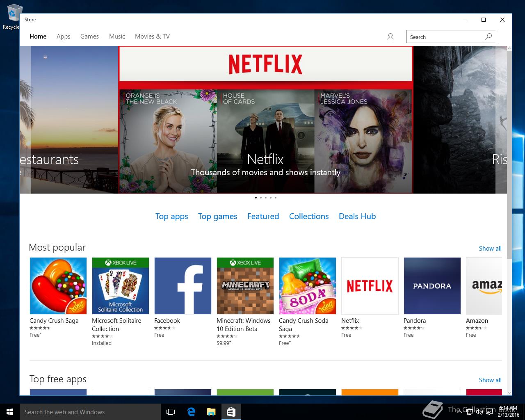Open Minecraft Windows 10 Edition tile
This screenshot has height=420, width=525.
coord(245,286)
